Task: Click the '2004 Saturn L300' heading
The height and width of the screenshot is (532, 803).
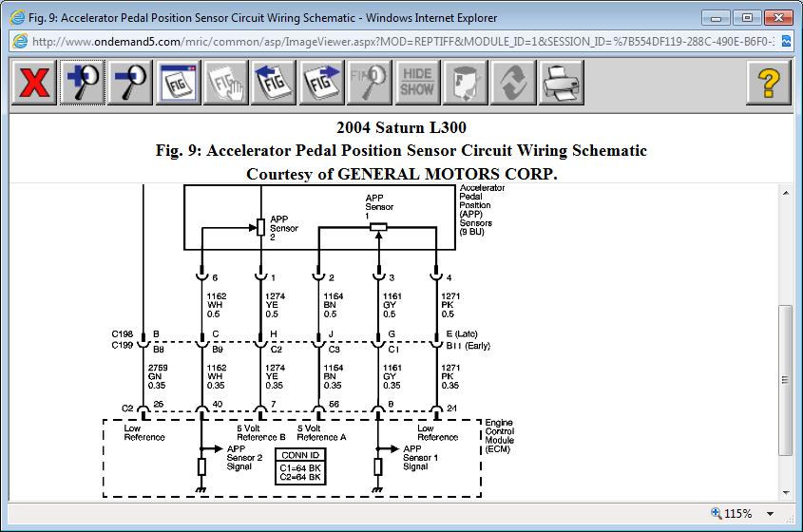Action: click(x=401, y=127)
